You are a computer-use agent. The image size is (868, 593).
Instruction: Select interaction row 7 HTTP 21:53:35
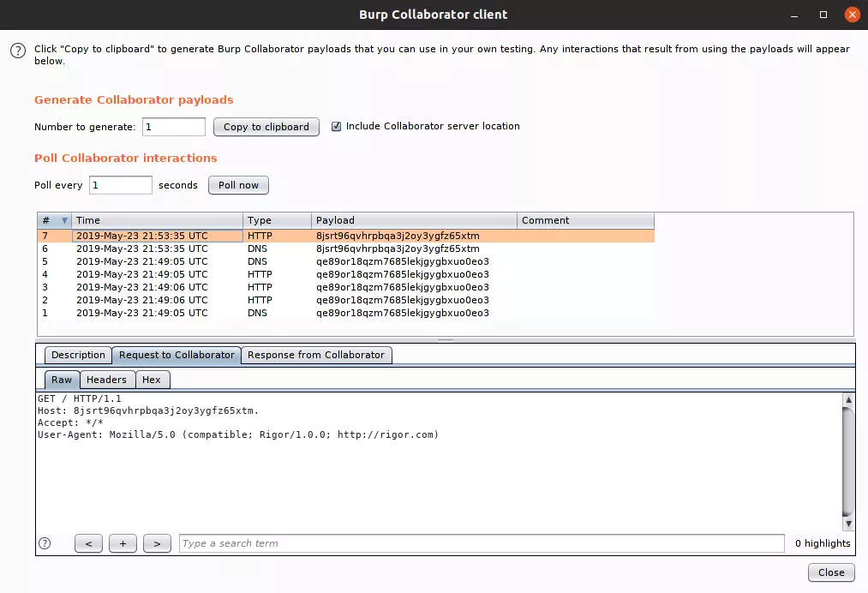click(346, 236)
